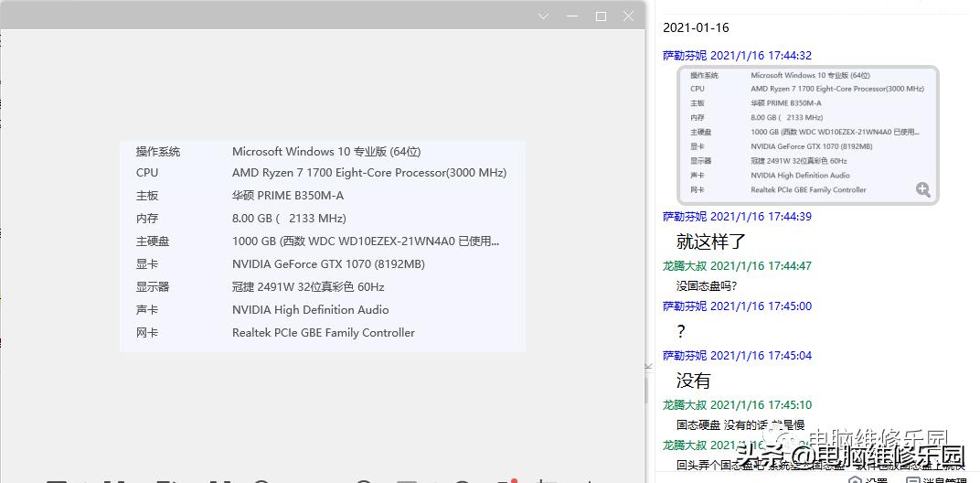
Task: Click sender line 萨勒芬妮 2021/1/16 17:45:04
Action: click(x=737, y=355)
